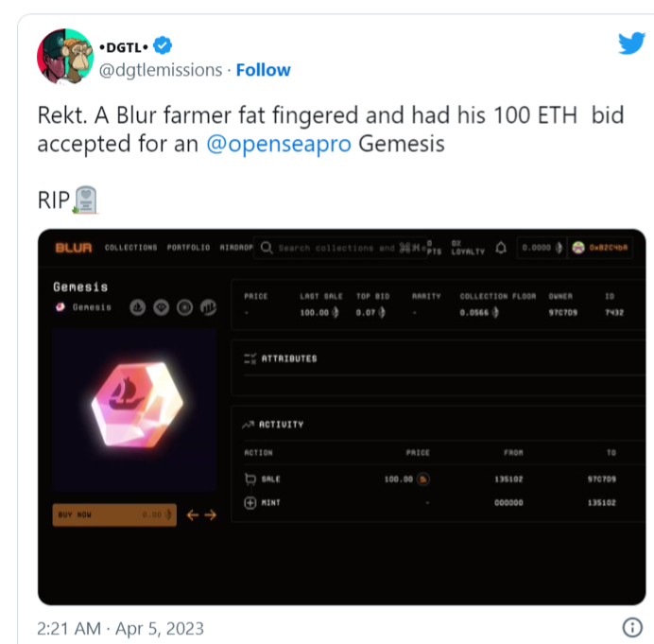Open the DGTL profile avatar

point(65,57)
